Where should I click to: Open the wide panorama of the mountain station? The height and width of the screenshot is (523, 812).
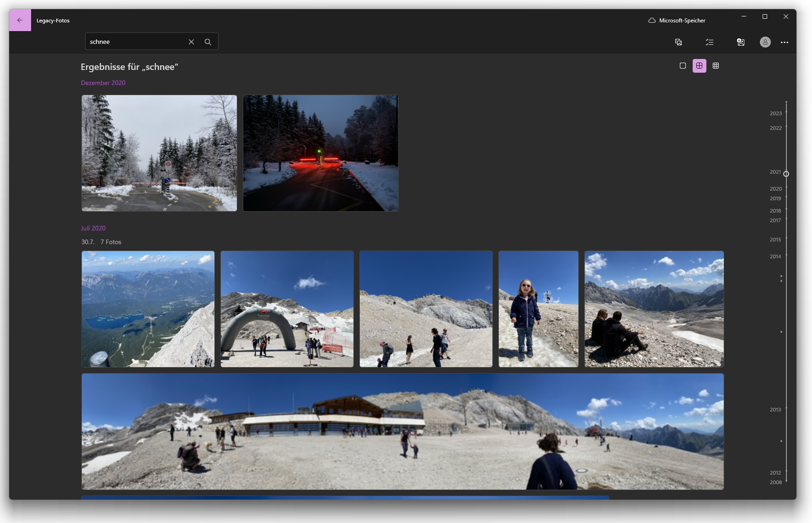[x=403, y=432]
